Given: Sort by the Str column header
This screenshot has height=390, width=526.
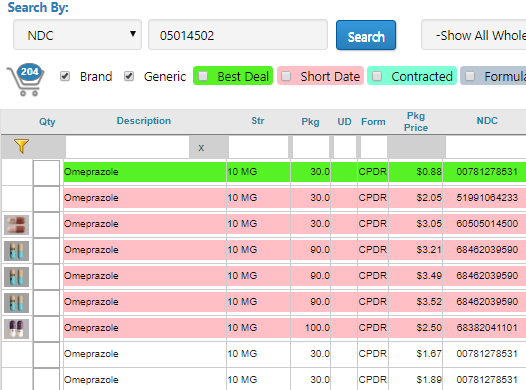Looking at the screenshot, I should tap(258, 121).
